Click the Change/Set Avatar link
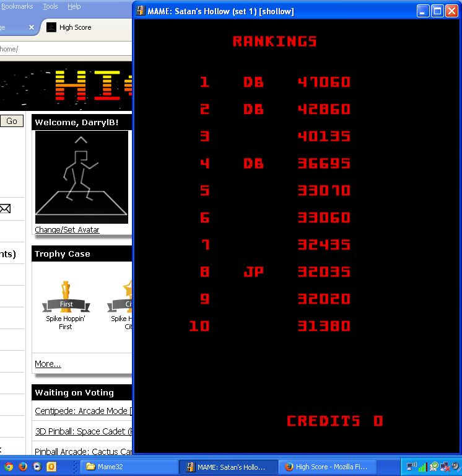 [x=67, y=230]
